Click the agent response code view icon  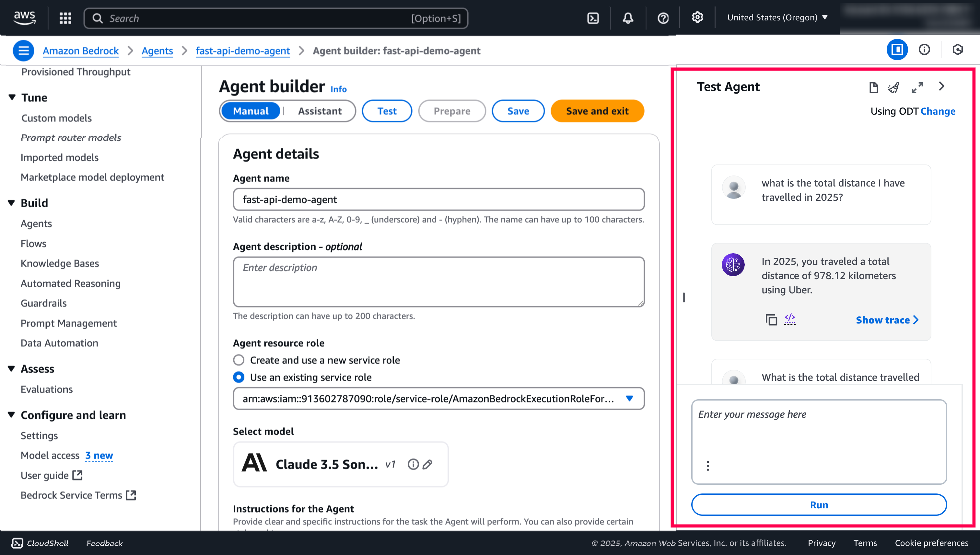[790, 318]
